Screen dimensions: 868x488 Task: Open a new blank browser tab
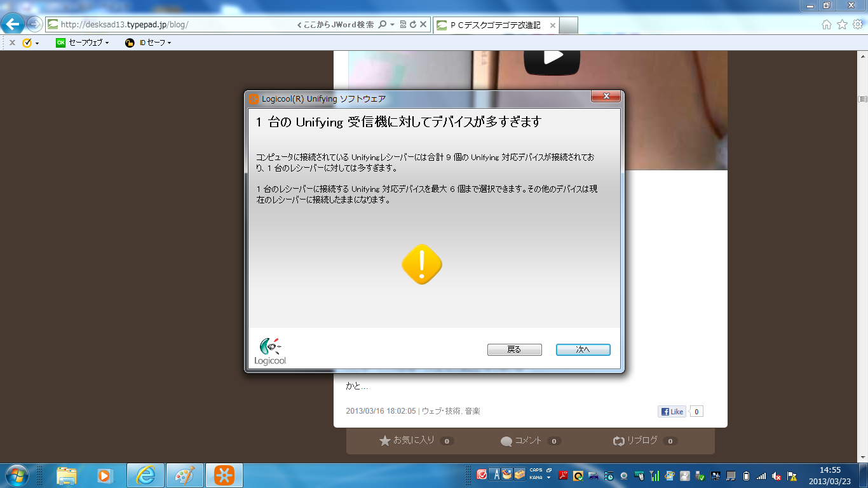(x=569, y=25)
